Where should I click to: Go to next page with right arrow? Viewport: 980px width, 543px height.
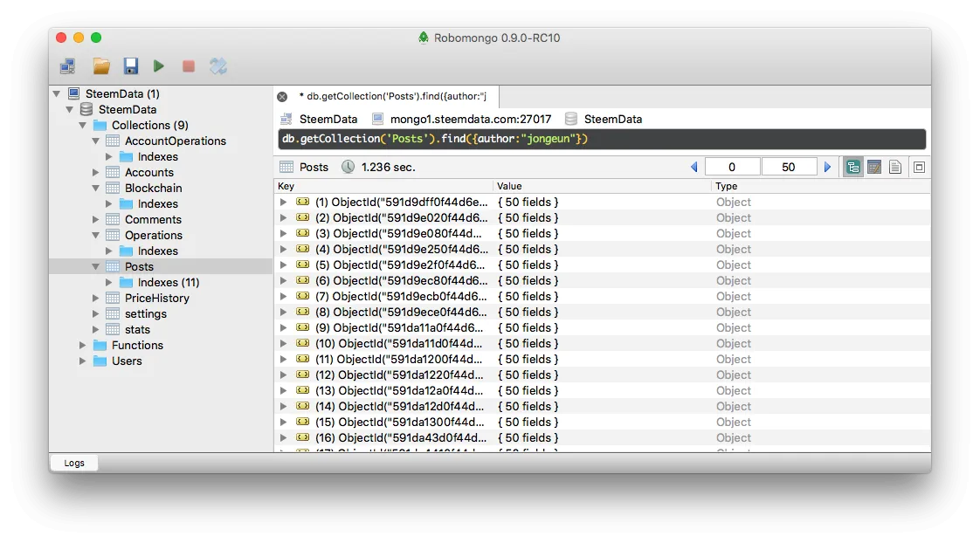[x=827, y=167]
